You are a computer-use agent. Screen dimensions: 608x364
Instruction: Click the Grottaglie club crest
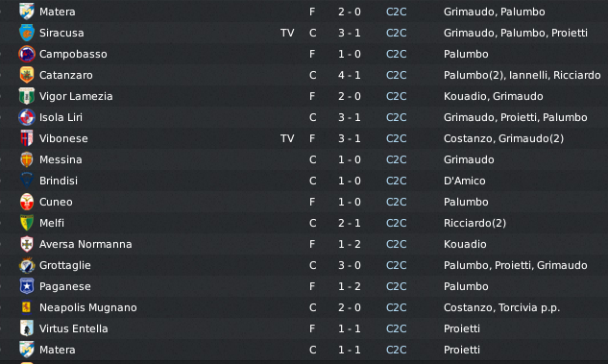[x=27, y=265]
